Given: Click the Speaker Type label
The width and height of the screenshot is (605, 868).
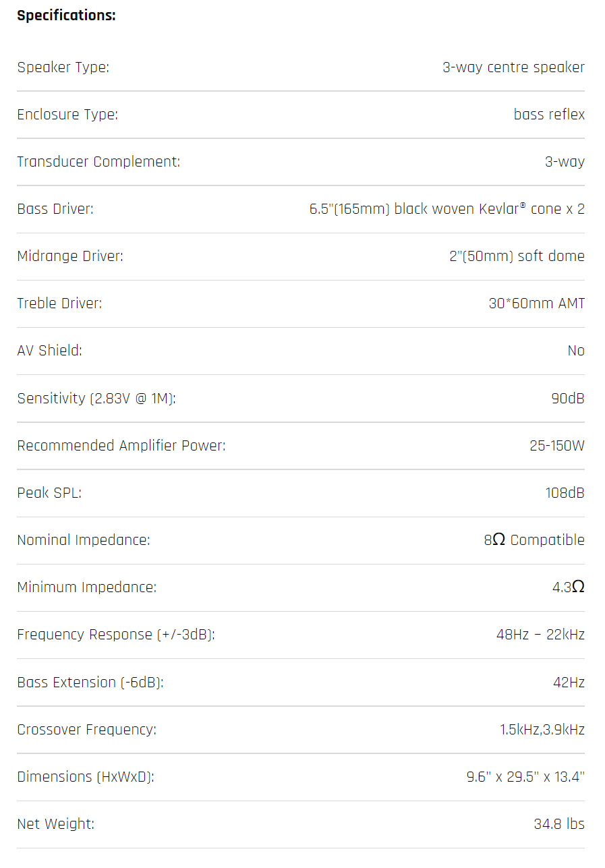Looking at the screenshot, I should click(63, 67).
